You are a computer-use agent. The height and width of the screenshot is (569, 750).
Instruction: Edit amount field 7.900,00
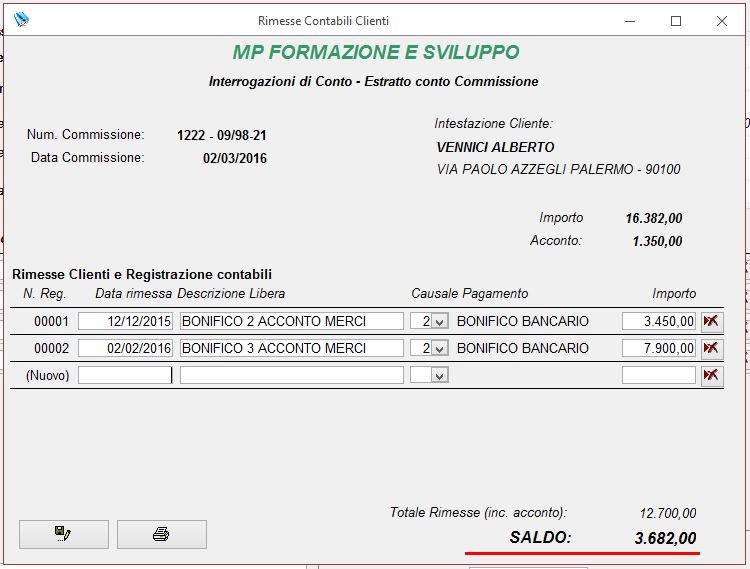(659, 348)
